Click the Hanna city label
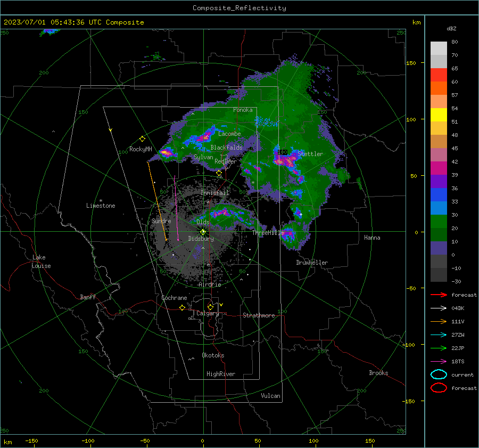This screenshot has height=448, width=479. [372, 238]
